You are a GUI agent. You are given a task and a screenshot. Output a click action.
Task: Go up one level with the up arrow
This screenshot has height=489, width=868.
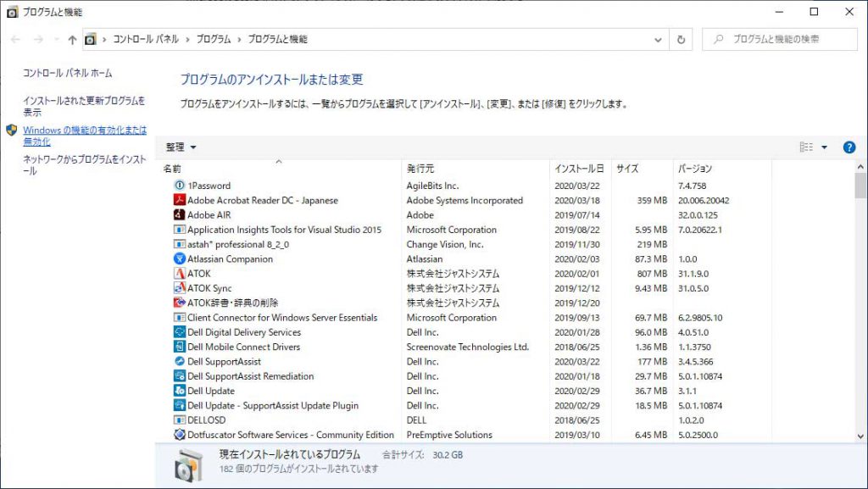pyautogui.click(x=73, y=39)
